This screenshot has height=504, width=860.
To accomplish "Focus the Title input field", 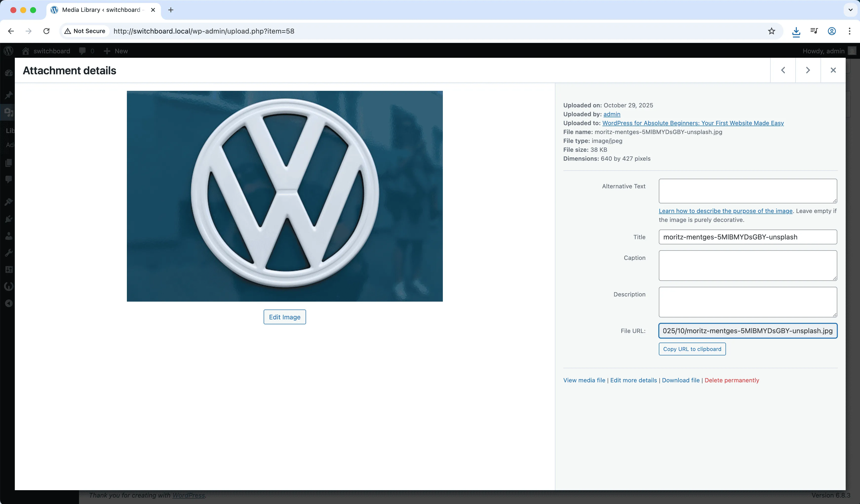I will [747, 237].
